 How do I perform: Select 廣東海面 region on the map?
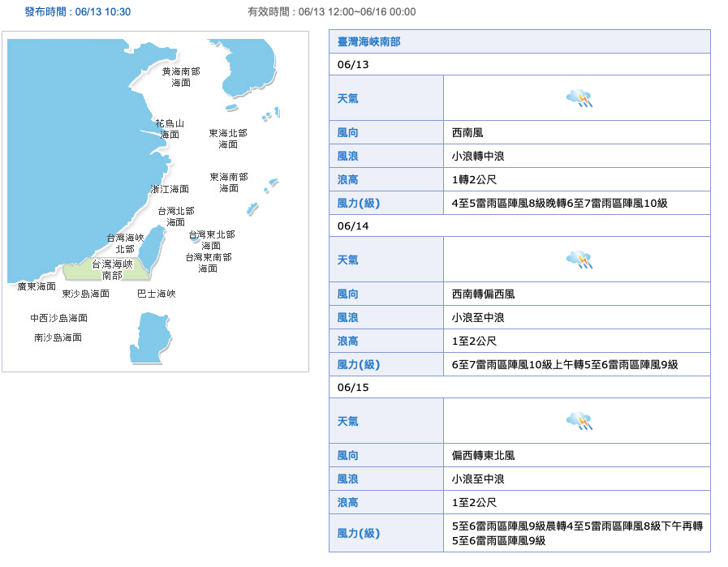[x=37, y=286]
